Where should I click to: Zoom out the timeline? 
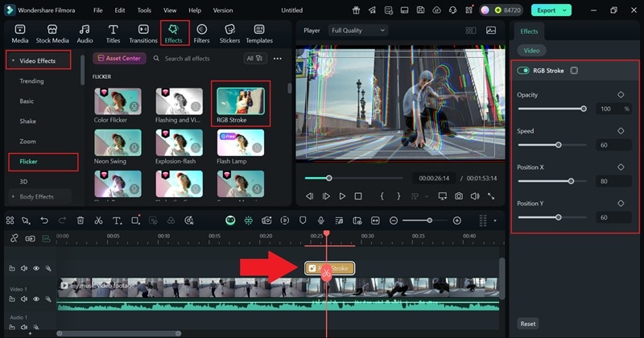coord(394,221)
